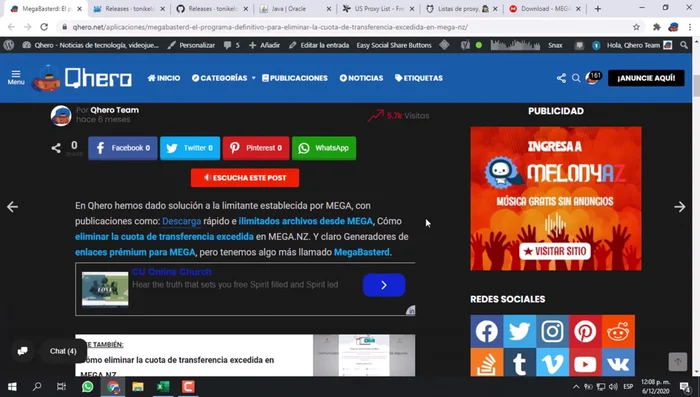Click Añadir in the admin bar
This screenshot has height=397, width=700.
264,45
